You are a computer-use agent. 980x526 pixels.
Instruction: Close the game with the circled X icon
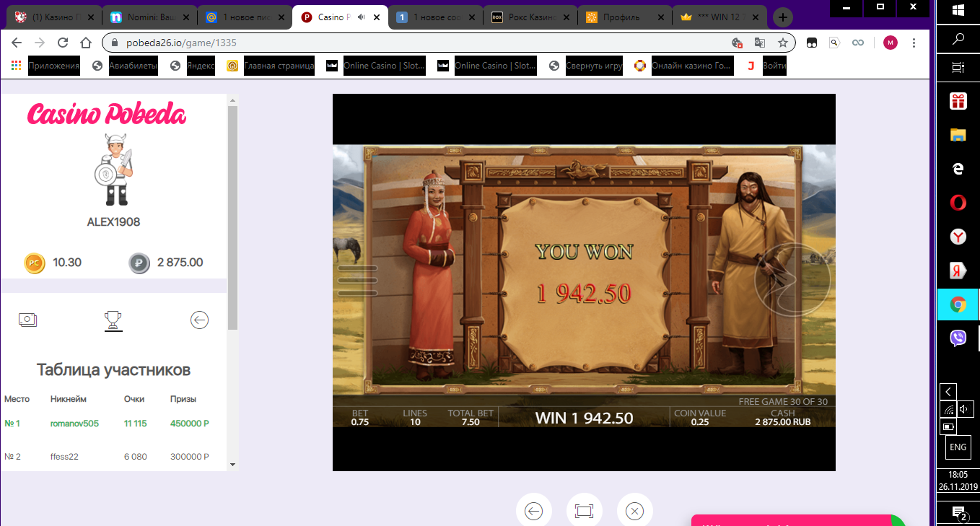click(x=634, y=510)
